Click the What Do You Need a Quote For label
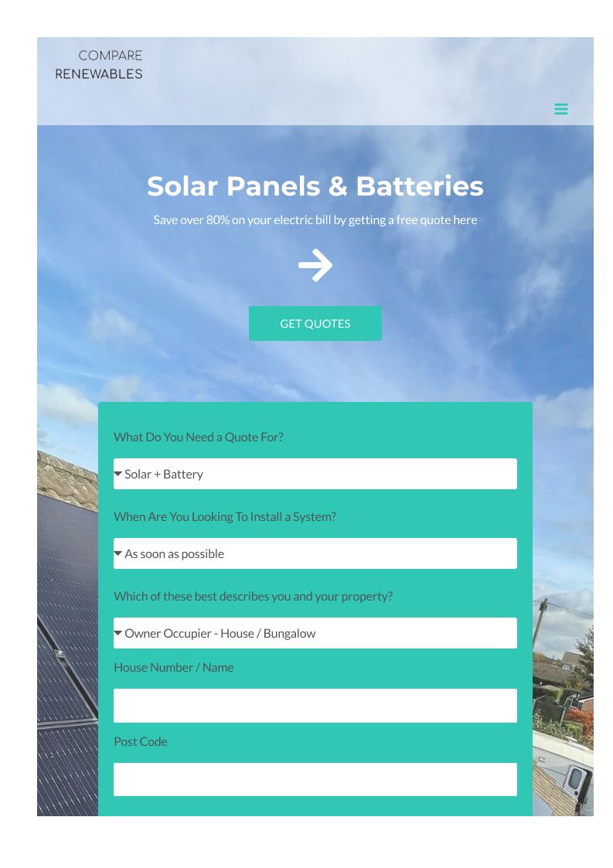 click(x=199, y=437)
